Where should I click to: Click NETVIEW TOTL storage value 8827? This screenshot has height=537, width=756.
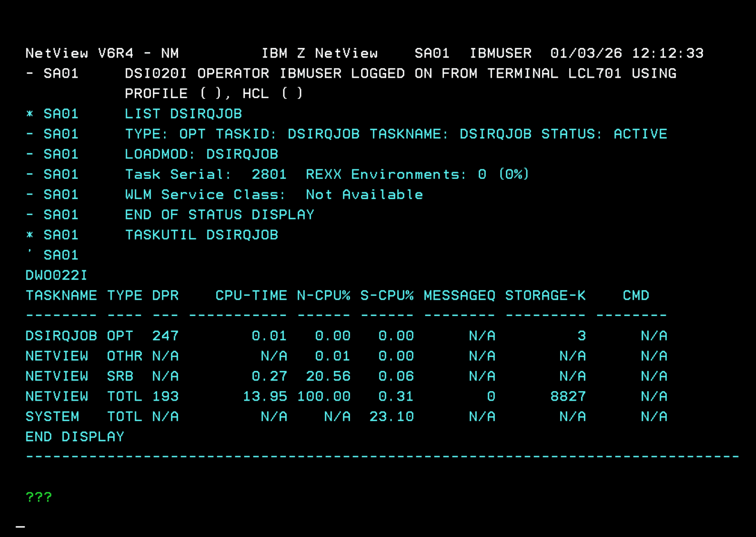coord(568,397)
